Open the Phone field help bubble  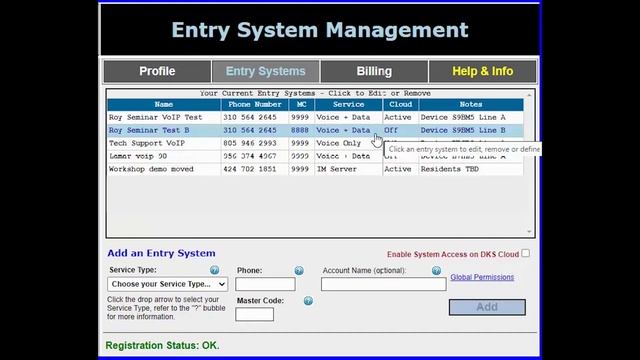point(299,270)
